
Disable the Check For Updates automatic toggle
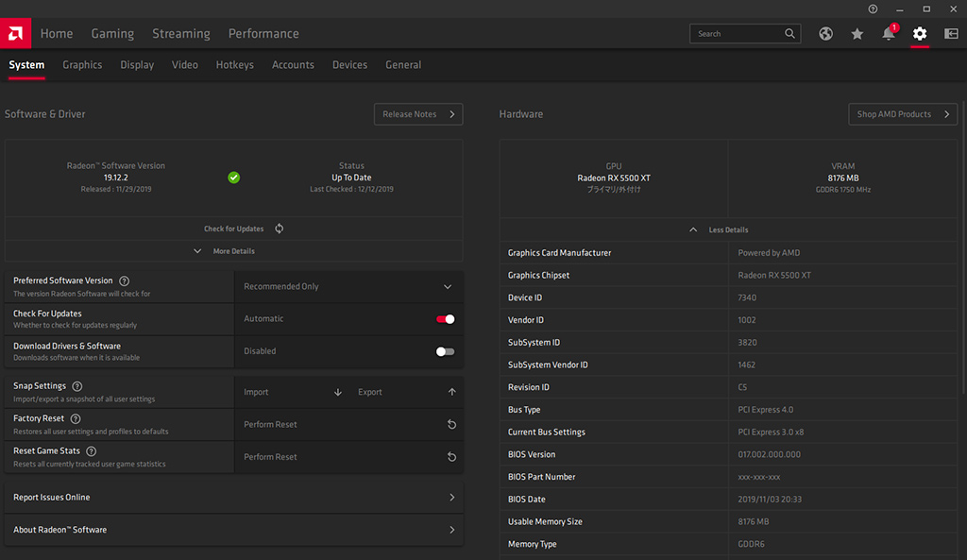point(445,319)
